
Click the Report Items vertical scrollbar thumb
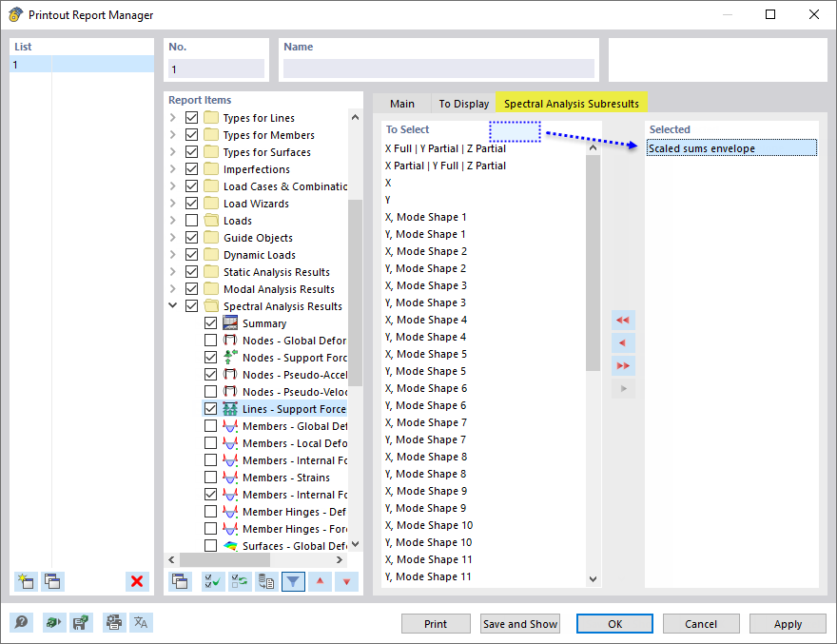[355, 292]
